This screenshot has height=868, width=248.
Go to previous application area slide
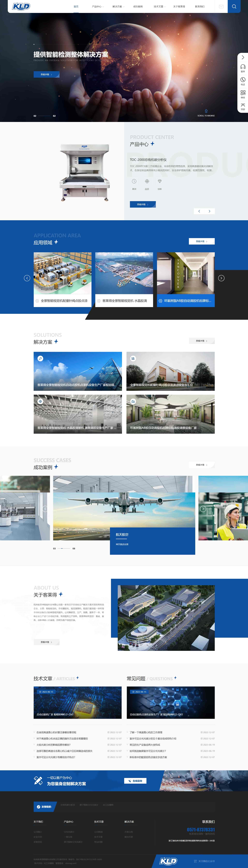[x=27, y=278]
